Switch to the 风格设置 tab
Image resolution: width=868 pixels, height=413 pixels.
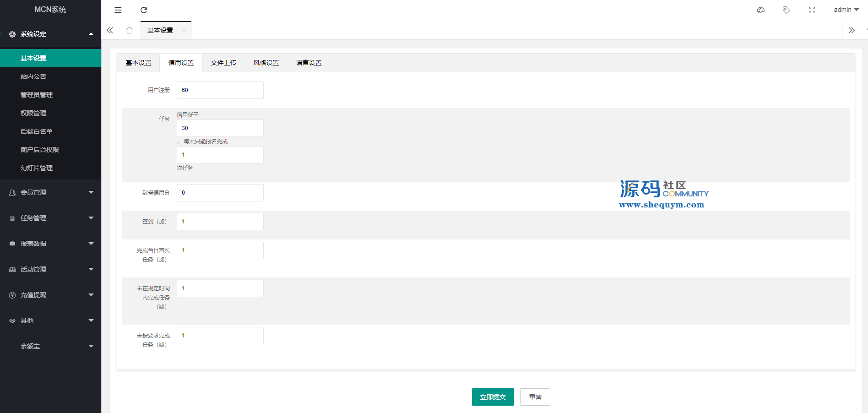[x=266, y=63]
